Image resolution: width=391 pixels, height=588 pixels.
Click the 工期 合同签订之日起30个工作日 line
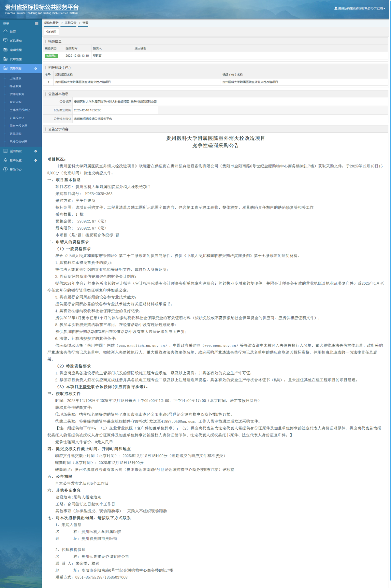[85, 504]
